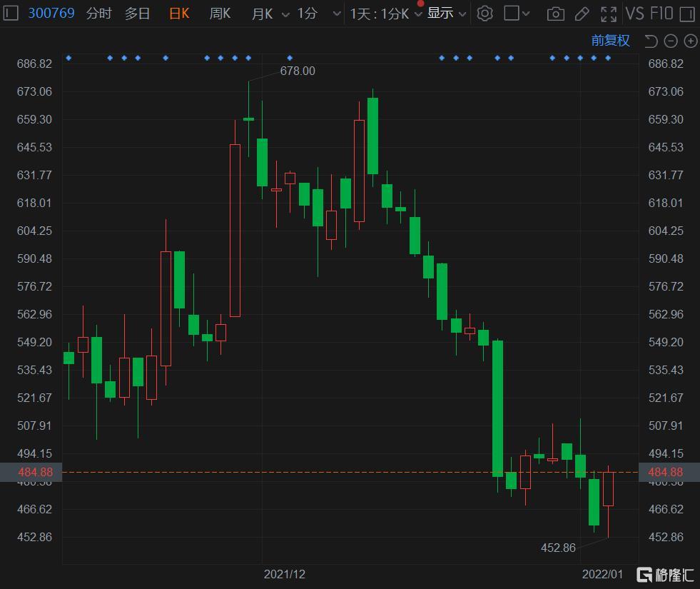This screenshot has width=700, height=589.
Task: Click the 前复权 adjustment link
Action: pos(610,41)
